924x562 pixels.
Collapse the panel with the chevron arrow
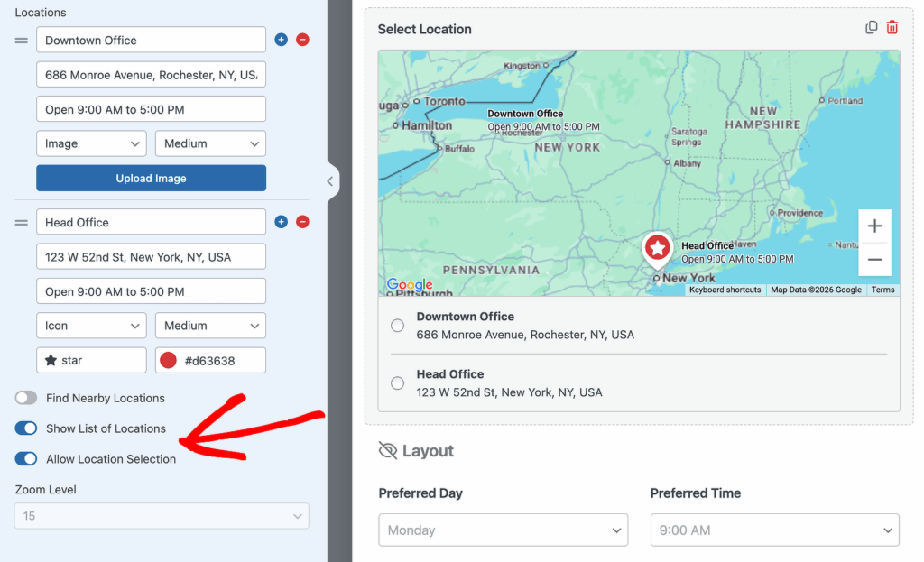330,180
